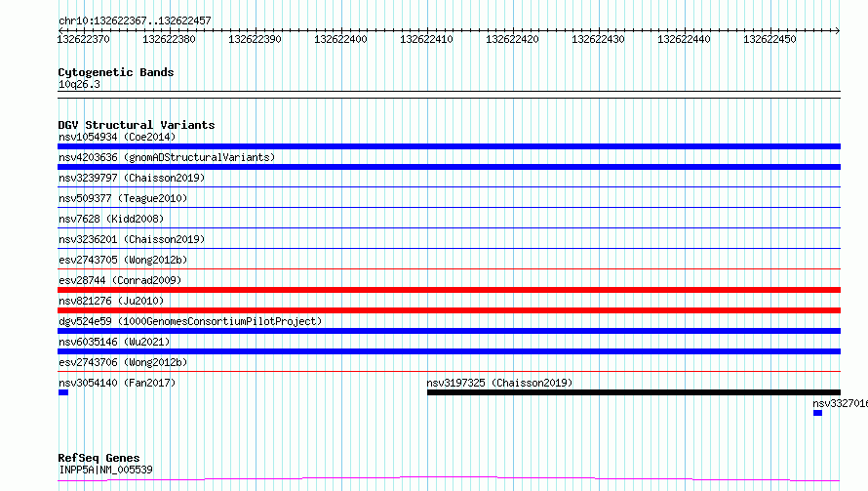This screenshot has width=868, height=491.
Task: Click ruler position 132622380
Action: tap(169, 39)
